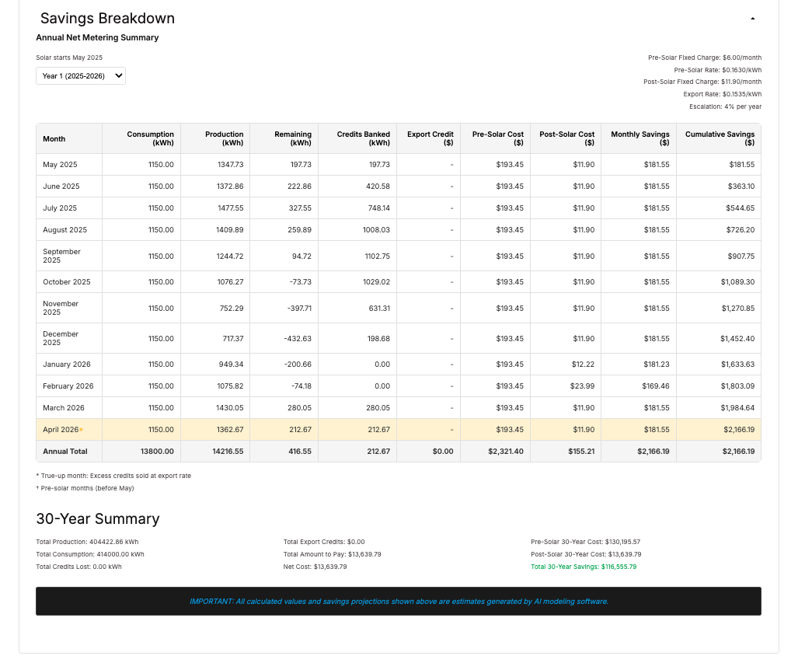The image size is (812, 663).
Task: Click the Annual Total row label
Action: [65, 451]
